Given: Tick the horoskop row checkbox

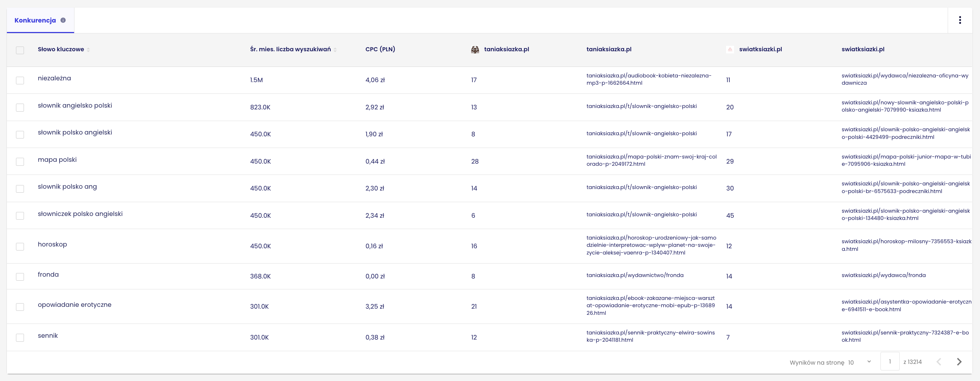Looking at the screenshot, I should point(20,246).
